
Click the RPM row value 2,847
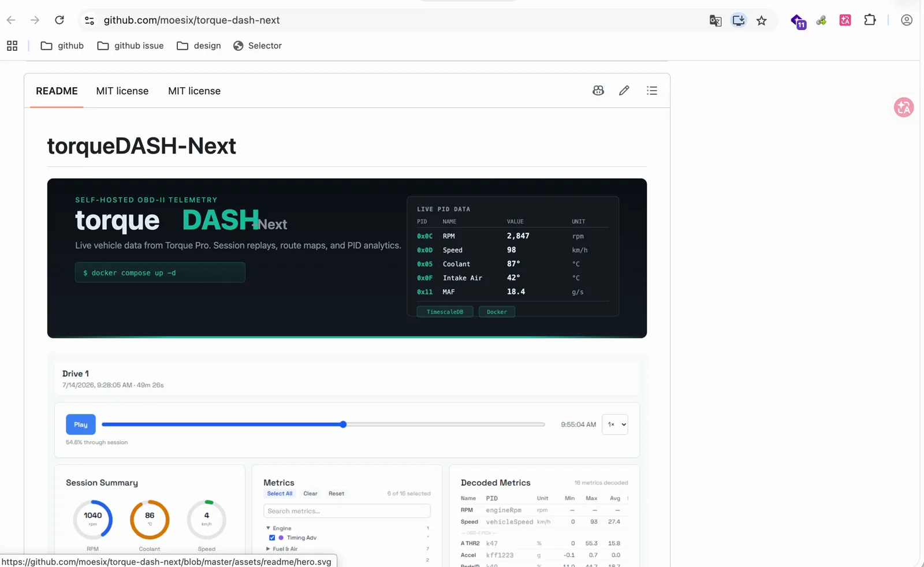pyautogui.click(x=518, y=236)
